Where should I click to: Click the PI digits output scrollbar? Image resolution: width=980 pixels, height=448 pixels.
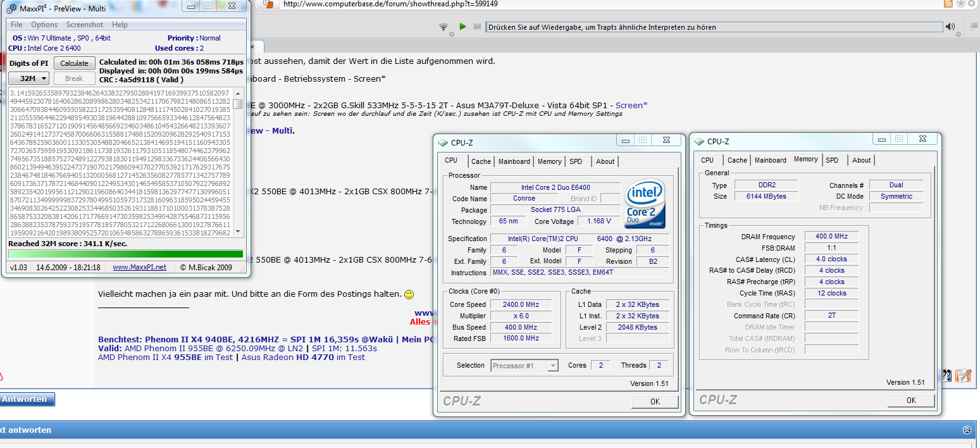pos(237,163)
